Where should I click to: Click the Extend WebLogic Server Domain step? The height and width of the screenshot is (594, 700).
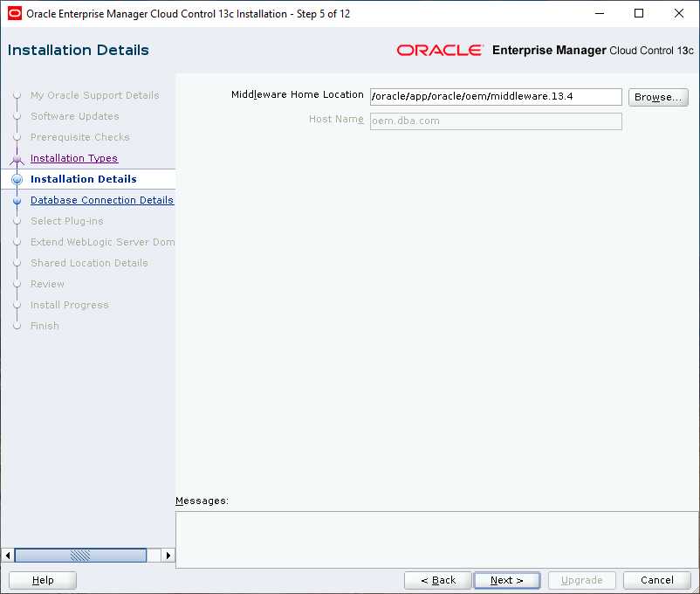tap(103, 242)
